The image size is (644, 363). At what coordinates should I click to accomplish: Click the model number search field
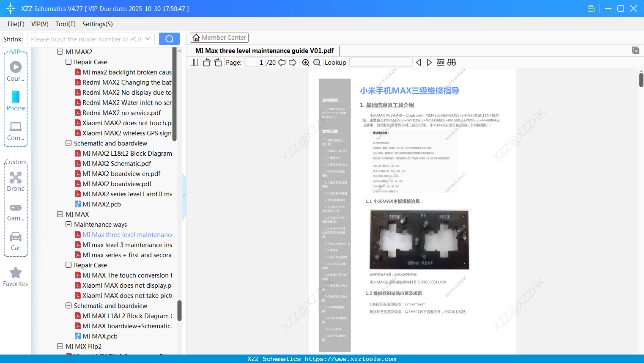pos(86,39)
